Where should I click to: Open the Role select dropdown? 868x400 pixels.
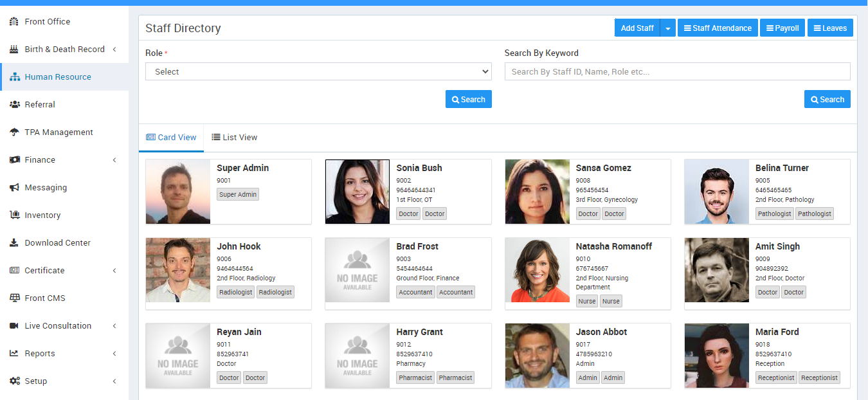318,71
